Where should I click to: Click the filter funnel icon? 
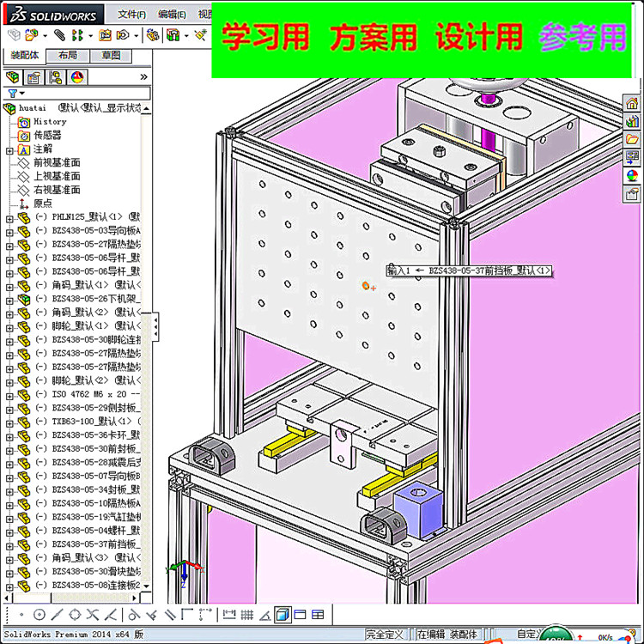(x=13, y=94)
